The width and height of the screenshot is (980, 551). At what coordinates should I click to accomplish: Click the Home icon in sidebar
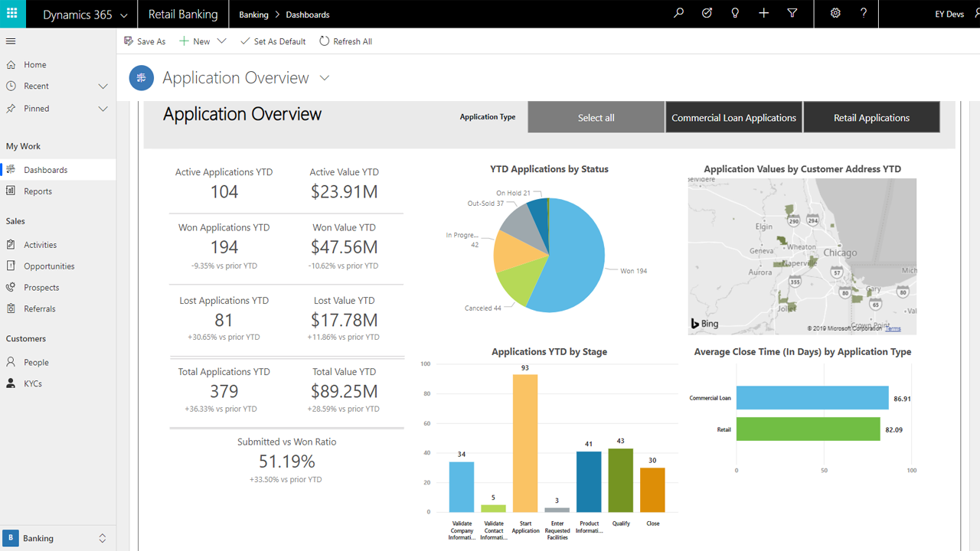point(11,65)
